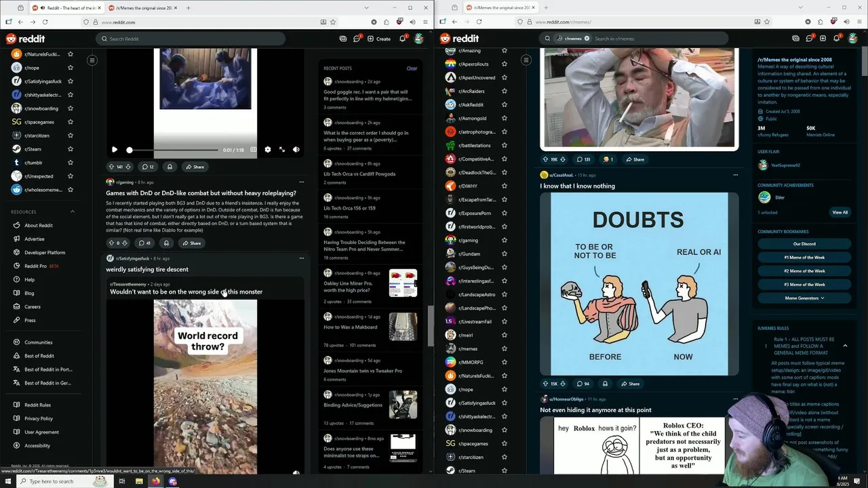Toggle star next to r/MMORPG
This screenshot has width=868, height=488.
504,363
